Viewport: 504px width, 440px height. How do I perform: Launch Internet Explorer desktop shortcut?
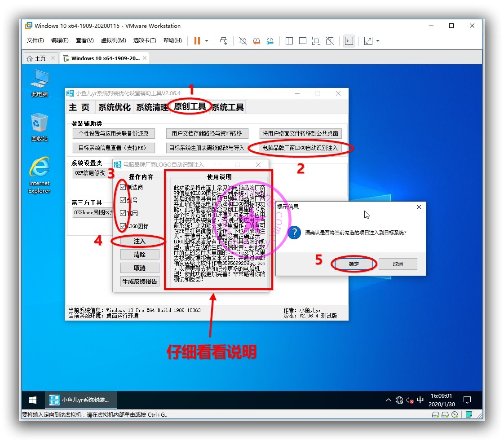click(x=39, y=175)
